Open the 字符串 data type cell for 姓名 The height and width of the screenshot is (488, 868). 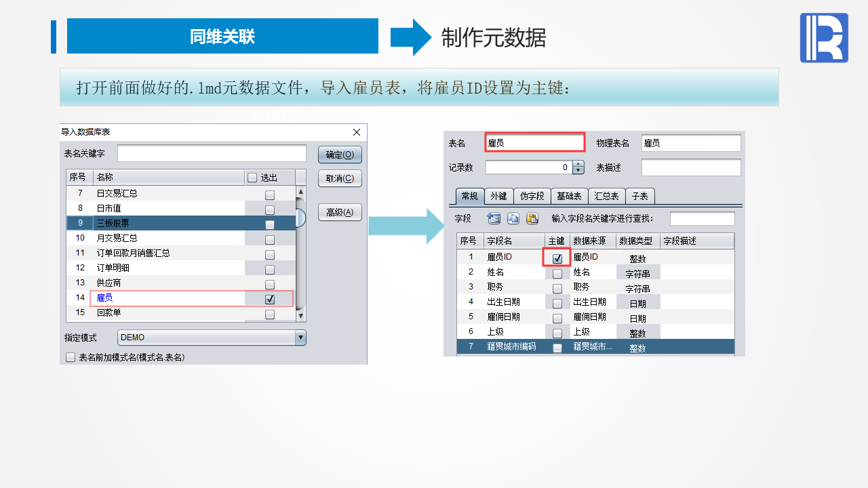pos(638,273)
